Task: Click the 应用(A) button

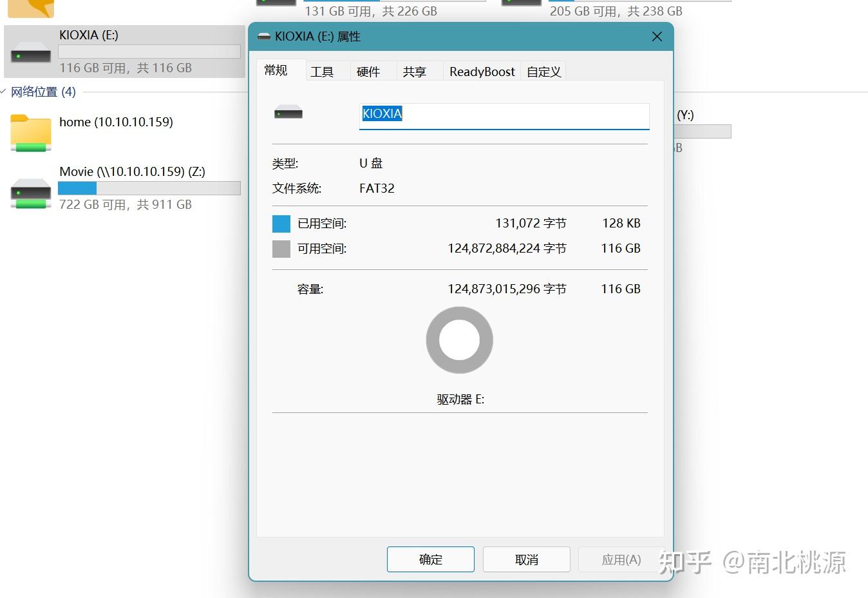Action: [620, 559]
